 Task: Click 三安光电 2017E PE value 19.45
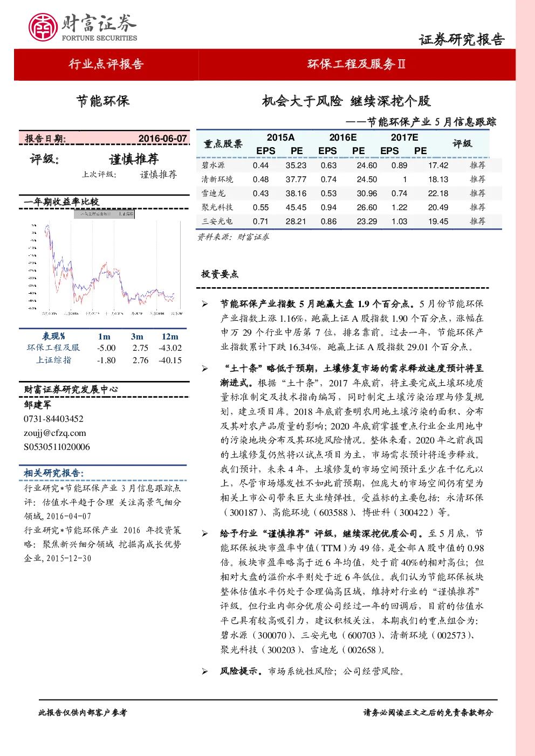(438, 221)
